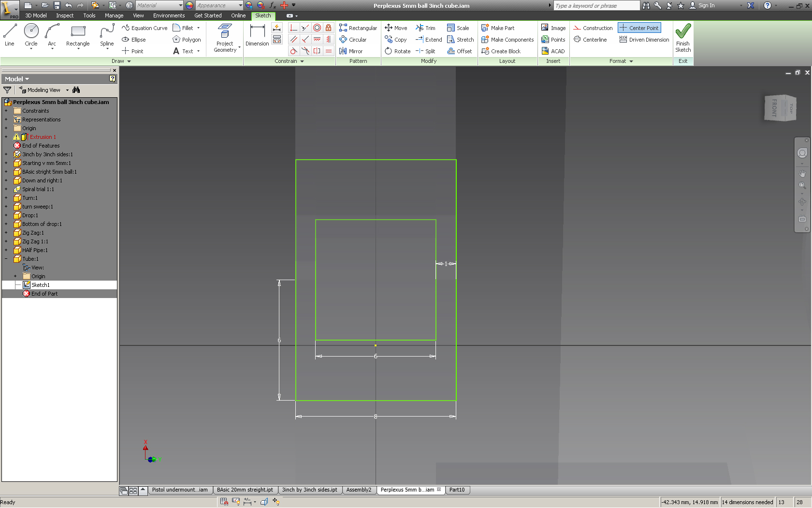Select Extrusion 1 in the model tree

tap(43, 137)
